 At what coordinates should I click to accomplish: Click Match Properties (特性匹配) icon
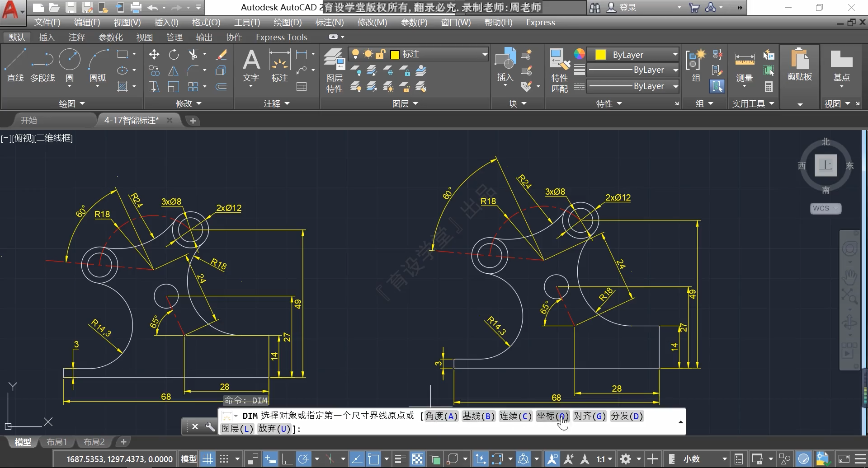[560, 70]
